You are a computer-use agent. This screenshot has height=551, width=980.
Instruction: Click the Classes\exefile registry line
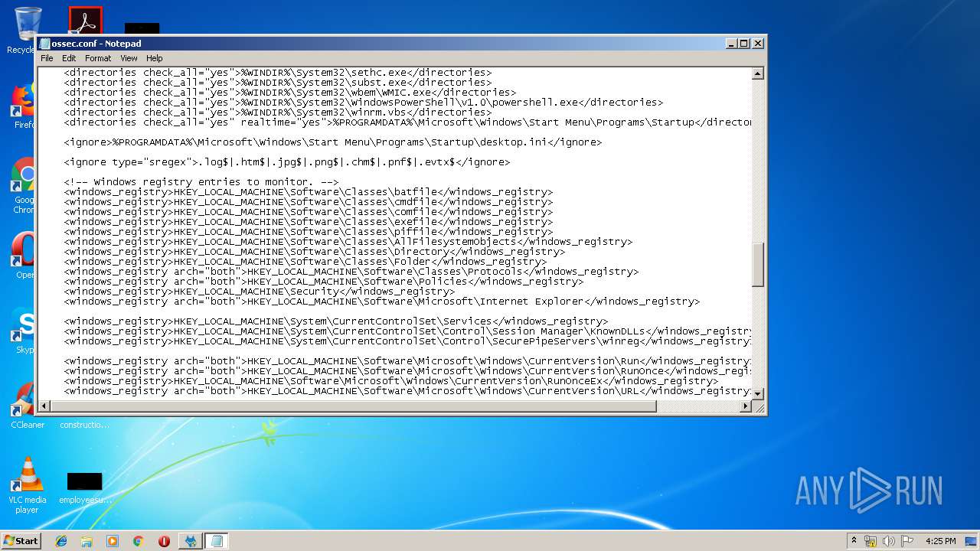tap(309, 222)
